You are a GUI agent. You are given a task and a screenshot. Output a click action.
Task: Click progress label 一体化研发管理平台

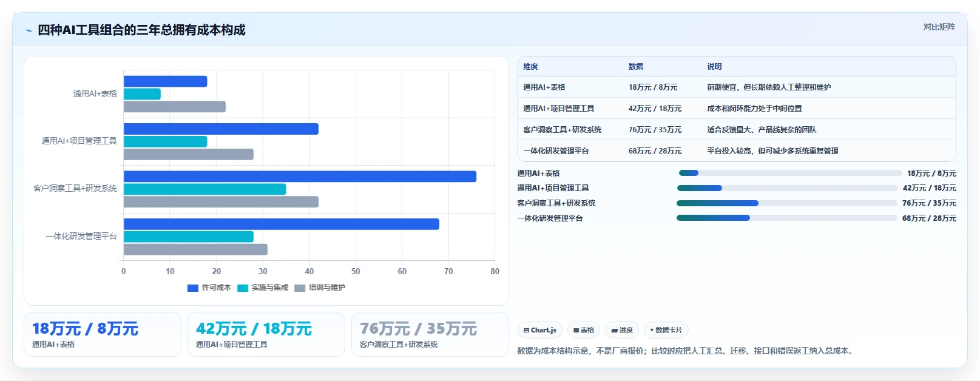[x=550, y=218]
